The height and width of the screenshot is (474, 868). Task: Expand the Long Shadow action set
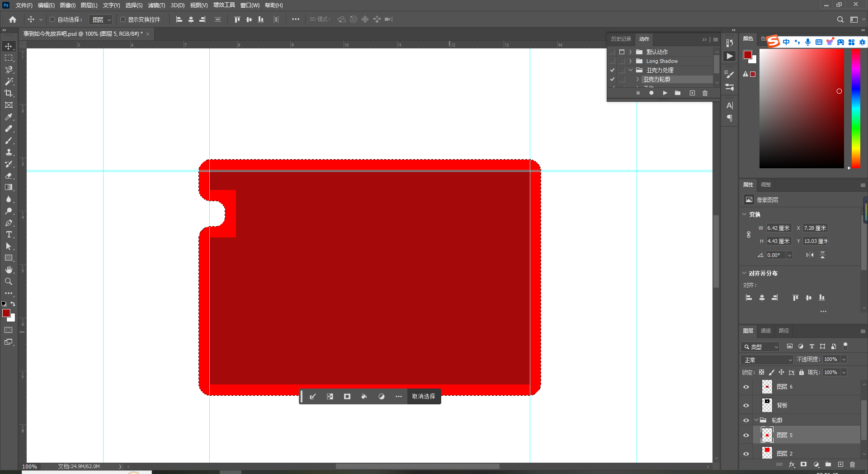pyautogui.click(x=630, y=61)
